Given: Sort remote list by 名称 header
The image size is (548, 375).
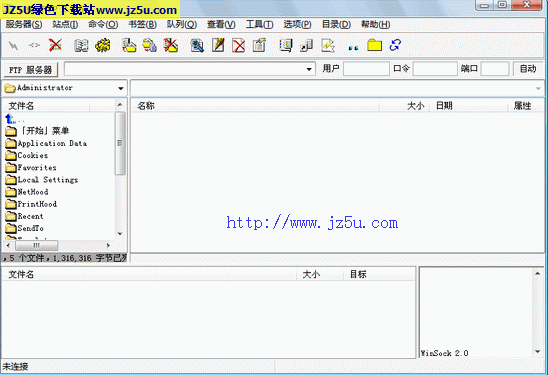Looking at the screenshot, I should [255, 106].
